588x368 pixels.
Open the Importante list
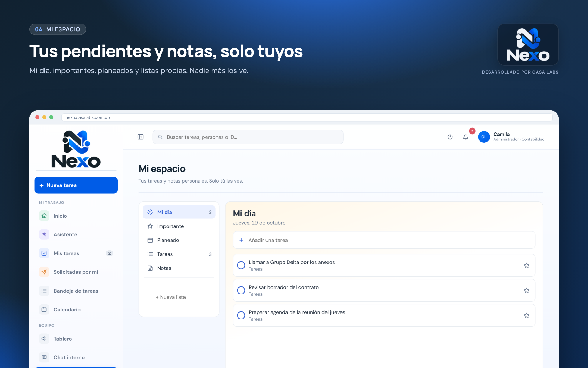(x=179, y=226)
